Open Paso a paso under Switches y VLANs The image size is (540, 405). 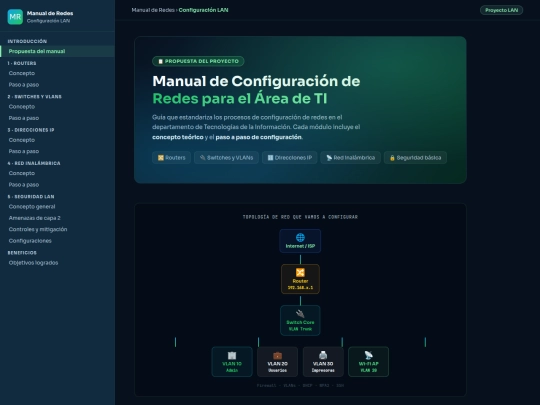[x=24, y=118]
